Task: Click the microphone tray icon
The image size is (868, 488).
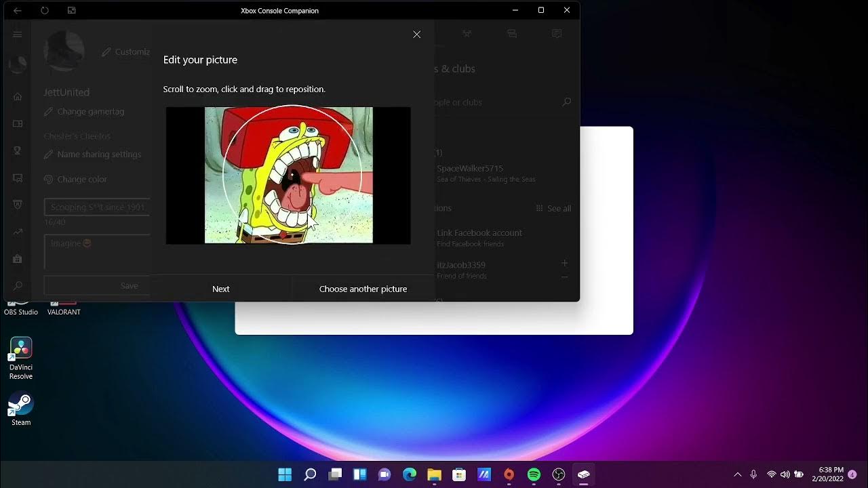Action: pos(753,474)
